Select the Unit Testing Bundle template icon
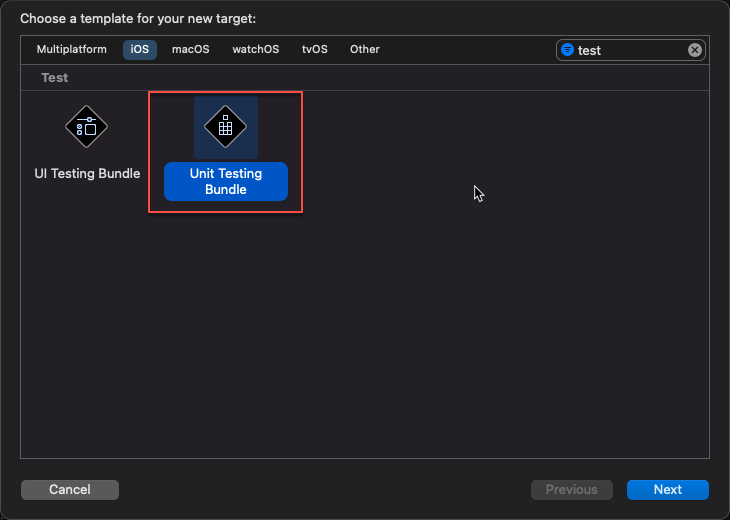The height and width of the screenshot is (520, 730). pyautogui.click(x=226, y=127)
